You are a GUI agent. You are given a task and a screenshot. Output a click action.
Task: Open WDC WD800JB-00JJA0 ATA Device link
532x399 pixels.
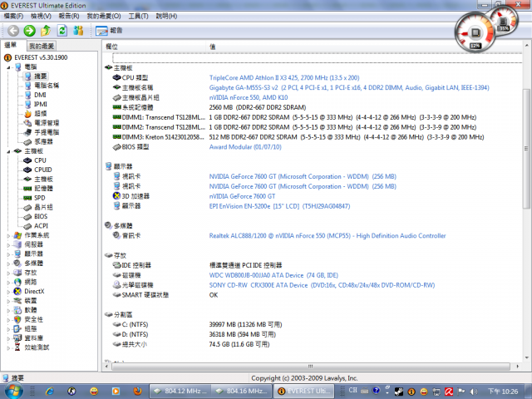273,275
